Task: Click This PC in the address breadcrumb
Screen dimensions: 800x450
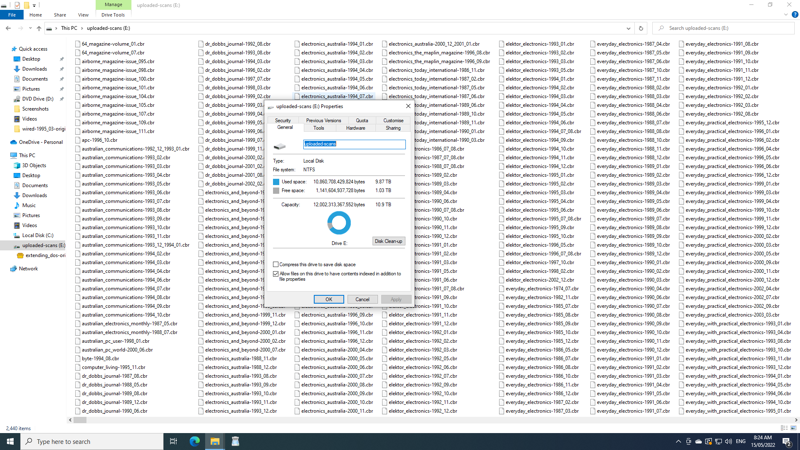Action: 69,28
